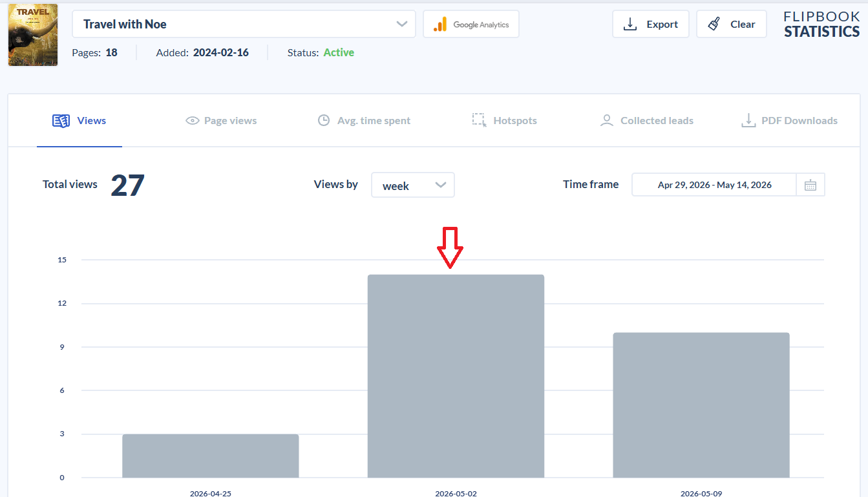Viewport: 868px width, 497px height.
Task: Click the x-axis label 2026-04-25
Action: [x=211, y=493]
